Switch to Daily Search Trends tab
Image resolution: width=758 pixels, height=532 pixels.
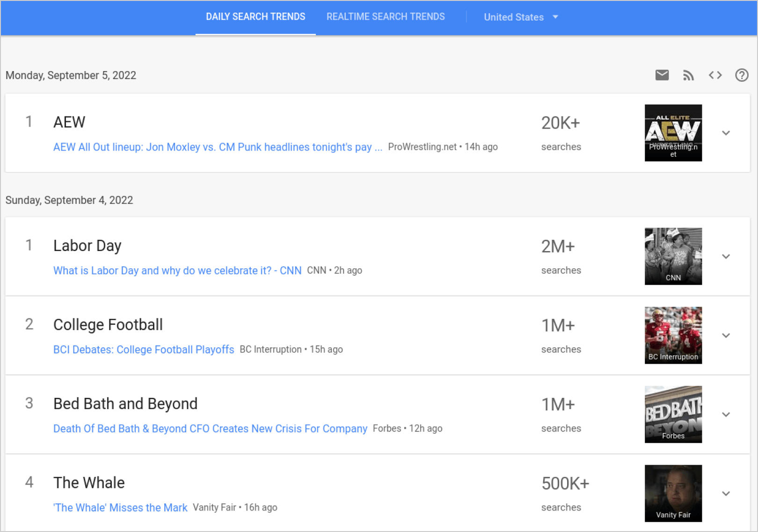coord(255,17)
